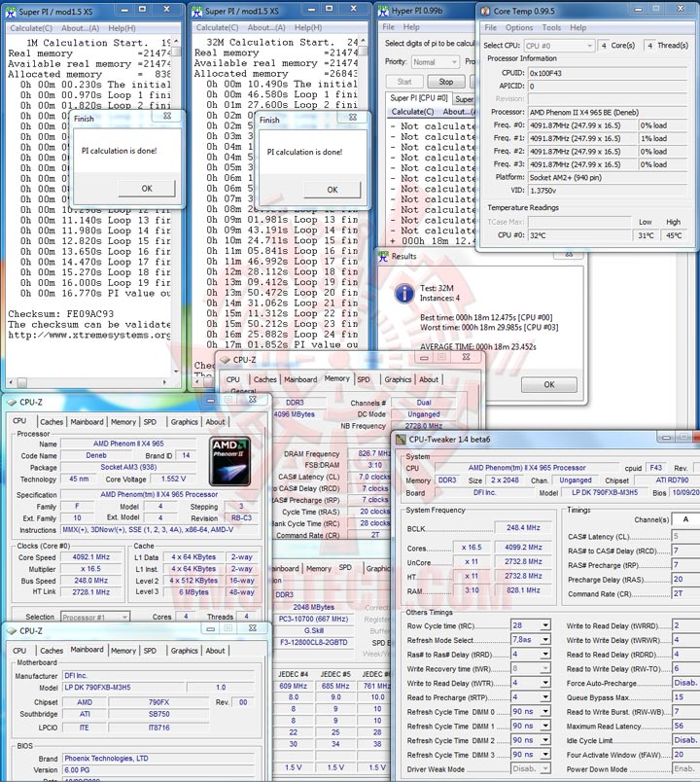Click the vertical scrollbar up arrow in 1M Super PI
The height and width of the screenshot is (782, 700).
coord(176,42)
